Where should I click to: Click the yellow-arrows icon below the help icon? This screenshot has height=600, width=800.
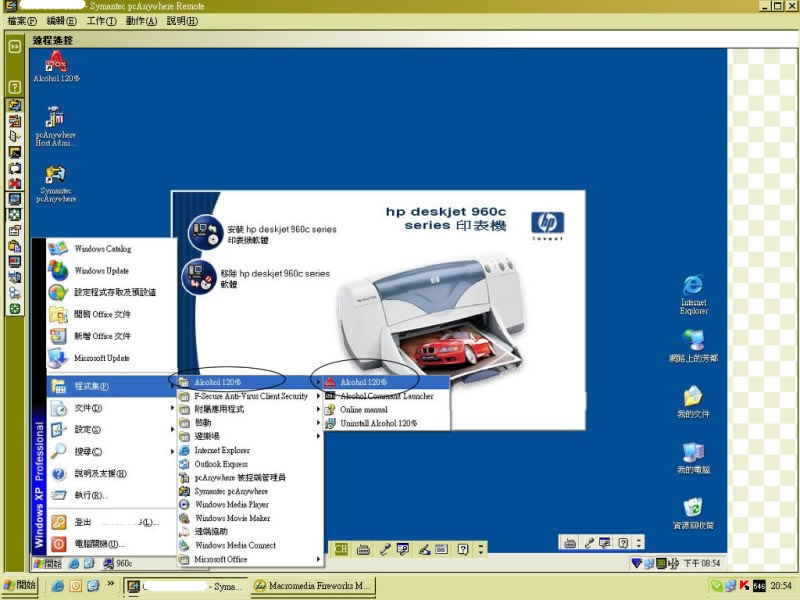click(x=15, y=105)
